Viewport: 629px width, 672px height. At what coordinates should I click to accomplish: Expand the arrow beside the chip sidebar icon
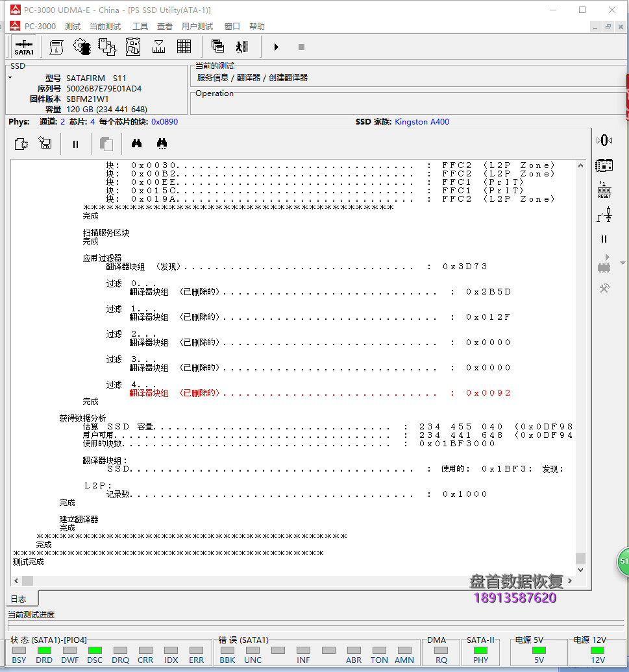click(623, 263)
